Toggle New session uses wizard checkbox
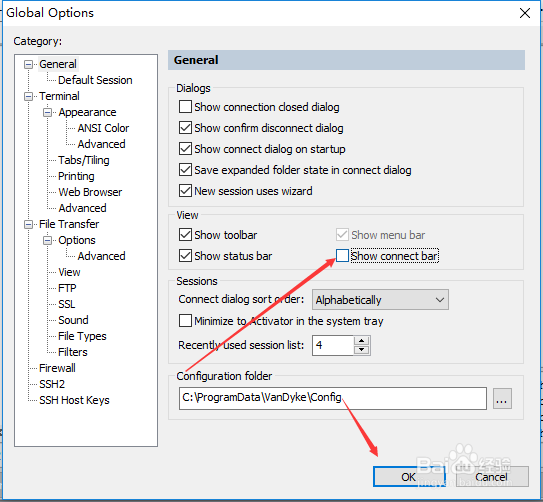 pyautogui.click(x=185, y=191)
